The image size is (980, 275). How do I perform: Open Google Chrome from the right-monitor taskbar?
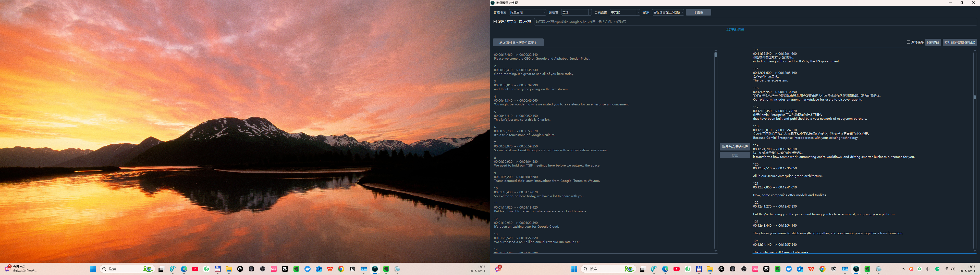[x=823, y=269]
